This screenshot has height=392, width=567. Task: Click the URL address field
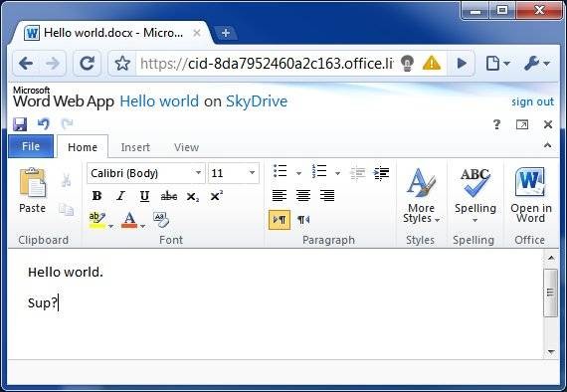[267, 64]
